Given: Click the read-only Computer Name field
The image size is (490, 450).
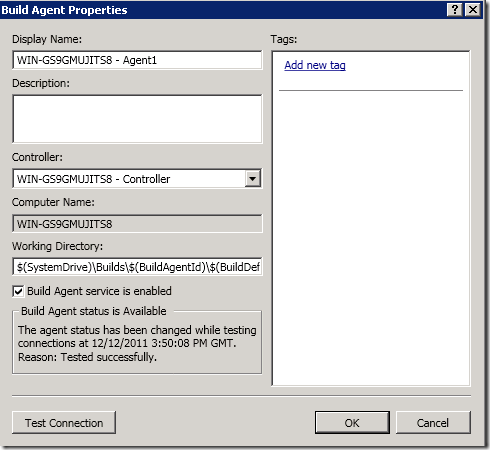Looking at the screenshot, I should coord(137,224).
